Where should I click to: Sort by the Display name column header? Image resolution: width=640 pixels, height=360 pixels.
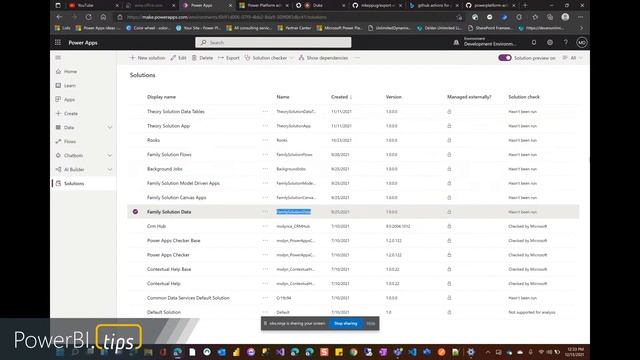[161, 97]
